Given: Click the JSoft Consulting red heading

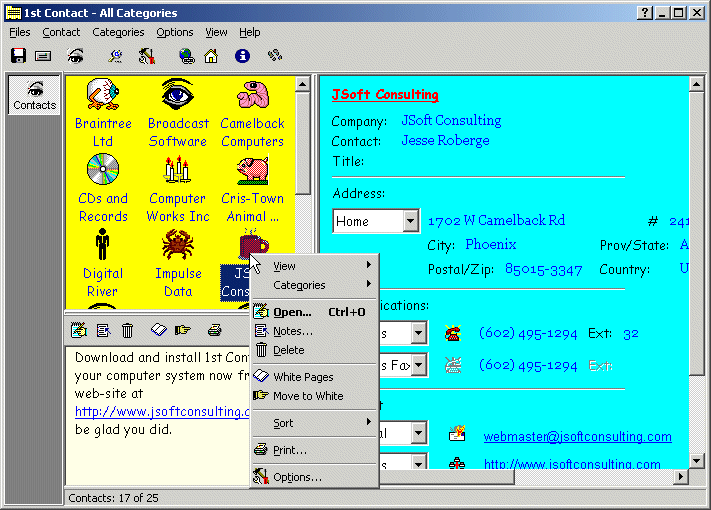Looking at the screenshot, I should coord(385,94).
